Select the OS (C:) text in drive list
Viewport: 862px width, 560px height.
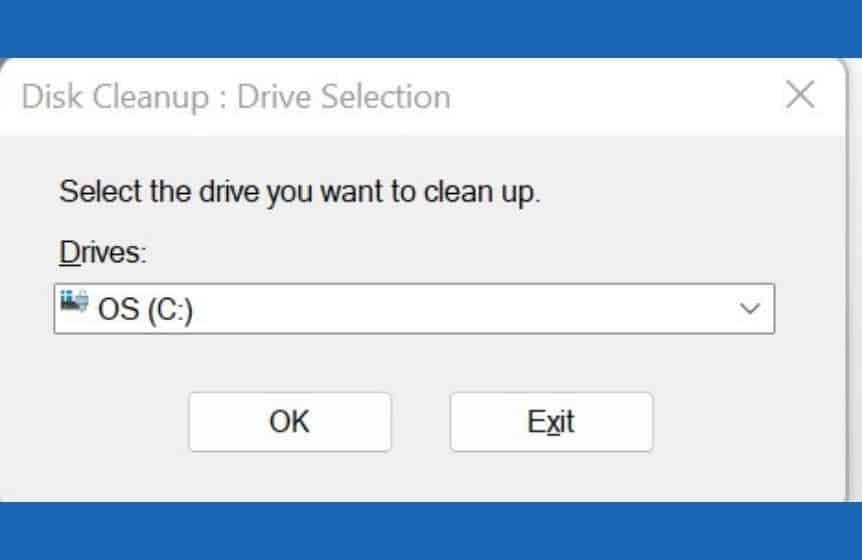145,309
